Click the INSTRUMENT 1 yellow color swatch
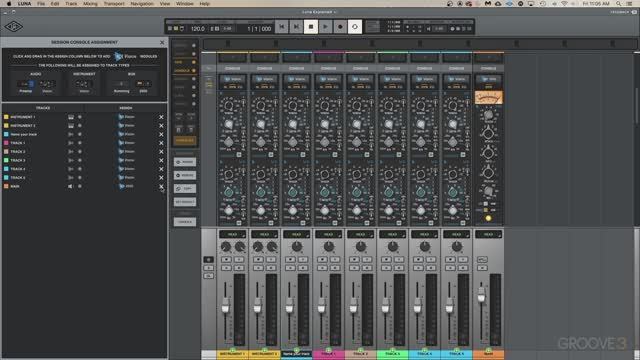Image resolution: width=640 pixels, height=360 pixels. (x=6, y=117)
